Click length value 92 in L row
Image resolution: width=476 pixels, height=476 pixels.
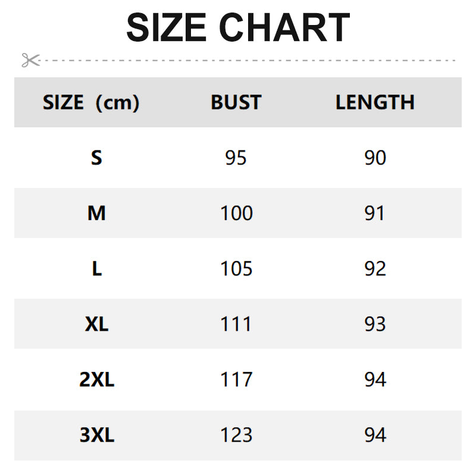click(x=375, y=268)
